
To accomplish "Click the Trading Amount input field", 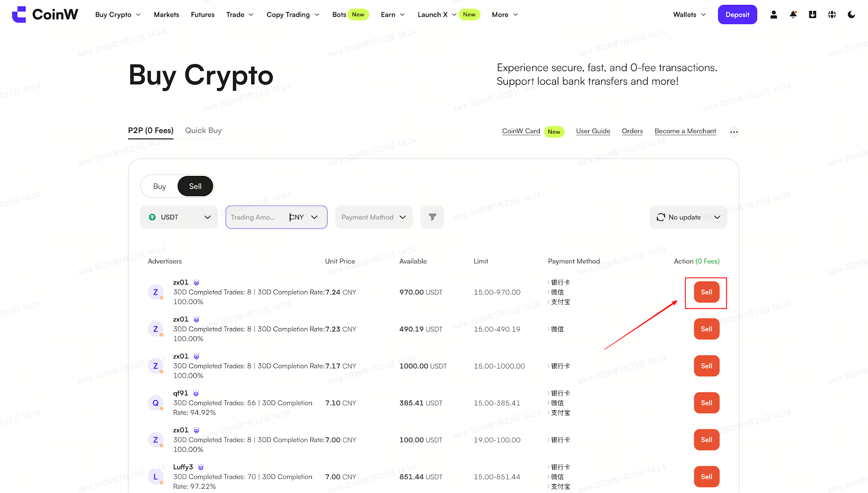I will pyautogui.click(x=255, y=217).
